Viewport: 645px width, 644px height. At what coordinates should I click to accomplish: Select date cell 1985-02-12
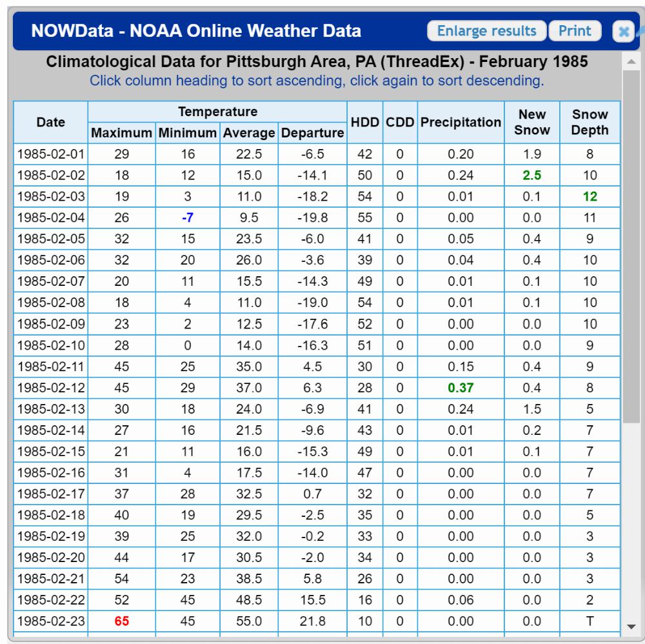click(50, 388)
